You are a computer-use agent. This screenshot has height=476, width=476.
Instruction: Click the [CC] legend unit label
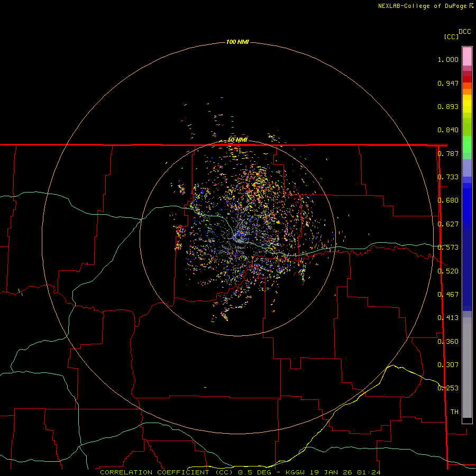coord(452,36)
